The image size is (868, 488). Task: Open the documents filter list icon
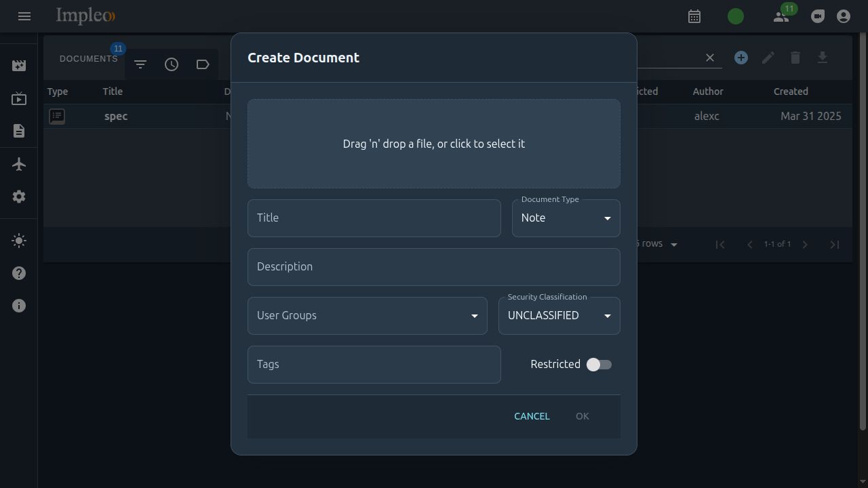[140, 64]
